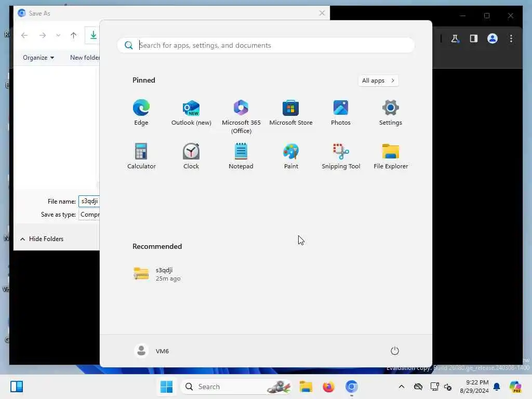
Task: Open the power options button
Action: point(394,351)
